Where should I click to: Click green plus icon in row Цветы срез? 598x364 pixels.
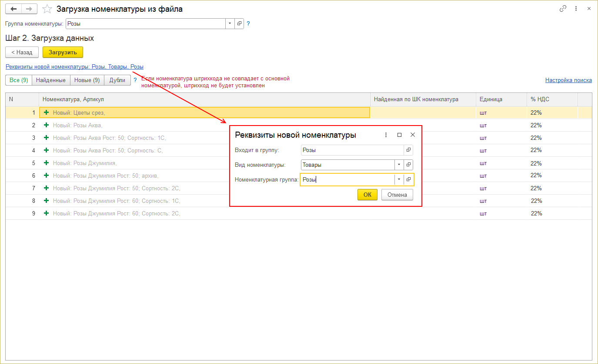coord(47,113)
